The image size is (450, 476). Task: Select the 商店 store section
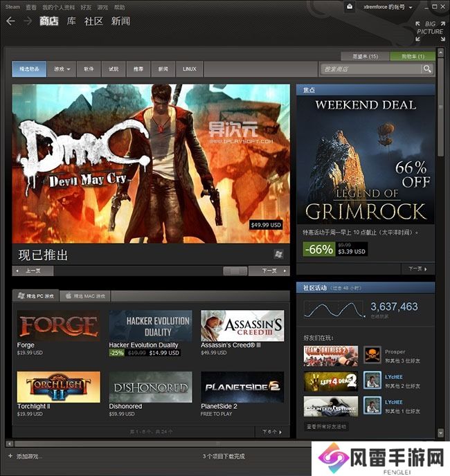[49, 21]
